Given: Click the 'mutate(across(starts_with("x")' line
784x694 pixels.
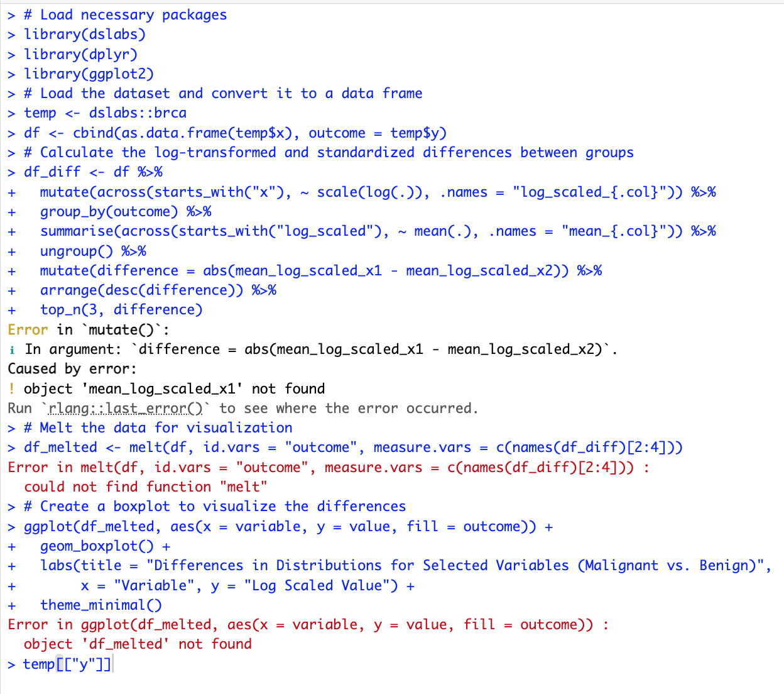Looking at the screenshot, I should point(378,192).
